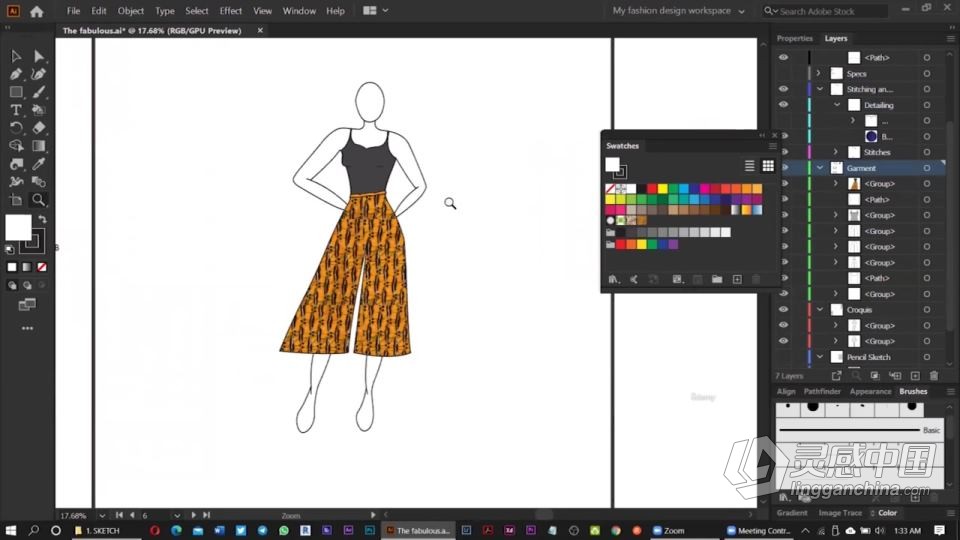Activate the Zoom tool in toolbar
This screenshot has width=960, height=540.
39,199
